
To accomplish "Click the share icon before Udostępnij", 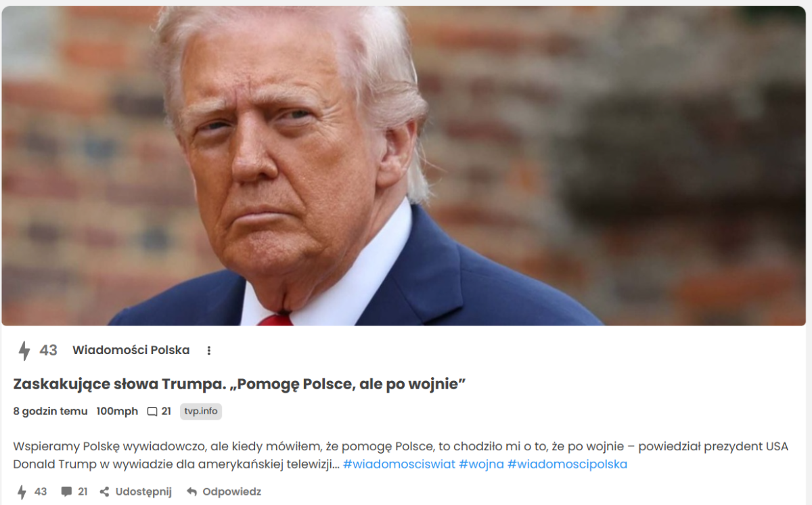I will 104,491.
